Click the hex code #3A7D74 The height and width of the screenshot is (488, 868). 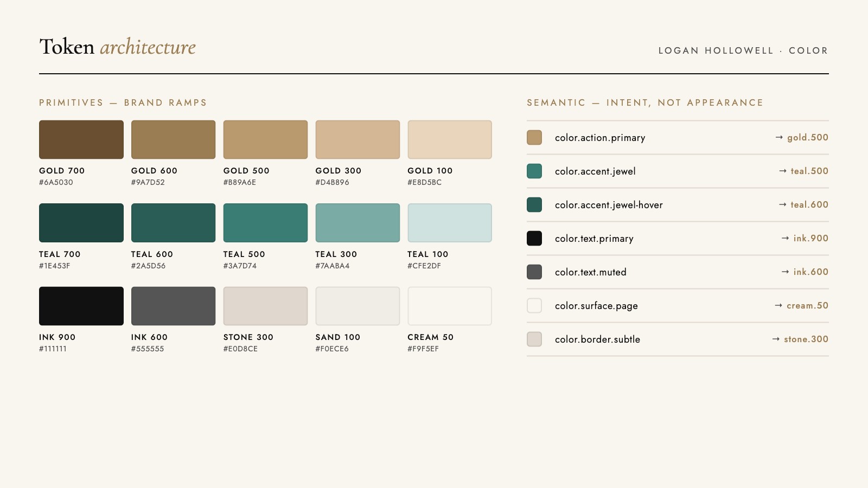tap(240, 266)
